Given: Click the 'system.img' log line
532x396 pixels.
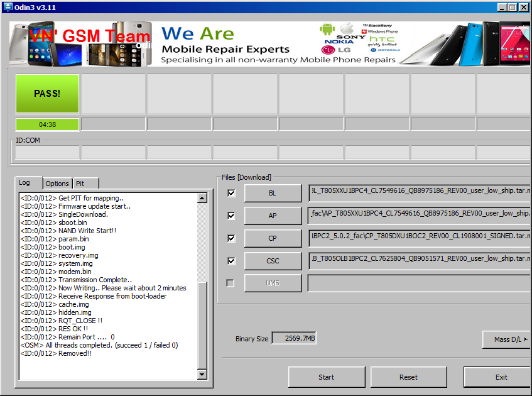Looking at the screenshot, I should (x=57, y=263).
